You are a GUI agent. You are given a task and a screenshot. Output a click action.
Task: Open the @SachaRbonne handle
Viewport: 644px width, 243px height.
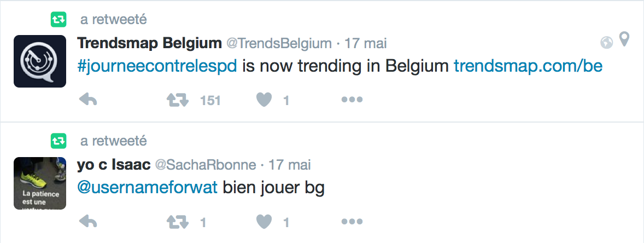pyautogui.click(x=206, y=165)
